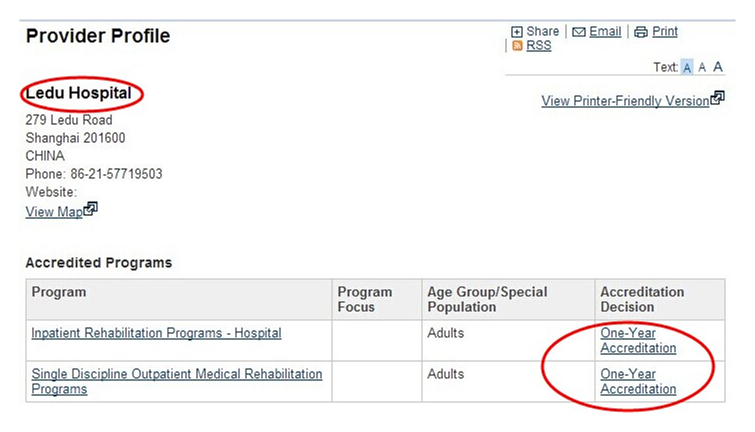This screenshot has width=755, height=432.
Task: Select the largest text size A
Action: click(717, 67)
